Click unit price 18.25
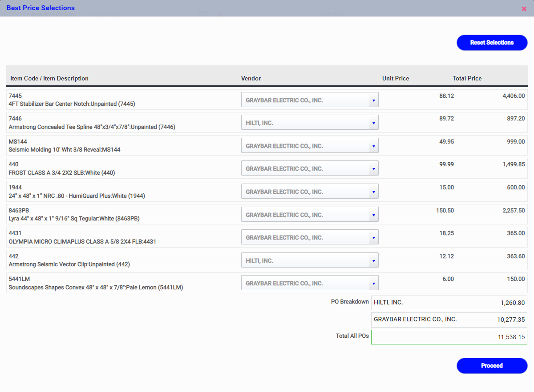This screenshot has height=392, width=534. click(x=446, y=233)
